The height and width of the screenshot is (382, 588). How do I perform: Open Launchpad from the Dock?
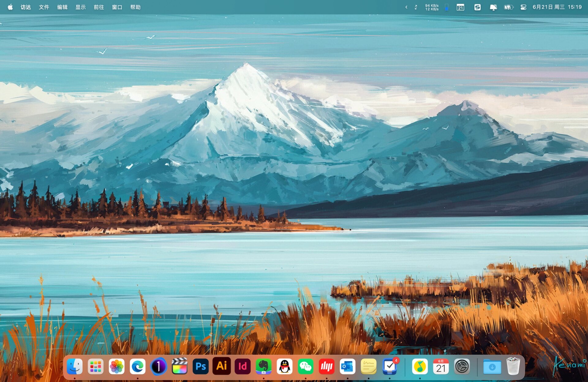(x=95, y=366)
